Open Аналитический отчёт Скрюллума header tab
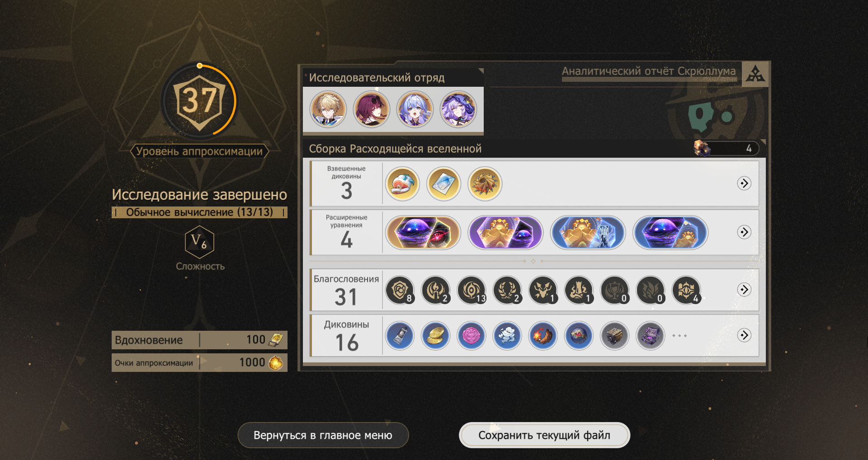The width and height of the screenshot is (868, 460). tap(649, 71)
